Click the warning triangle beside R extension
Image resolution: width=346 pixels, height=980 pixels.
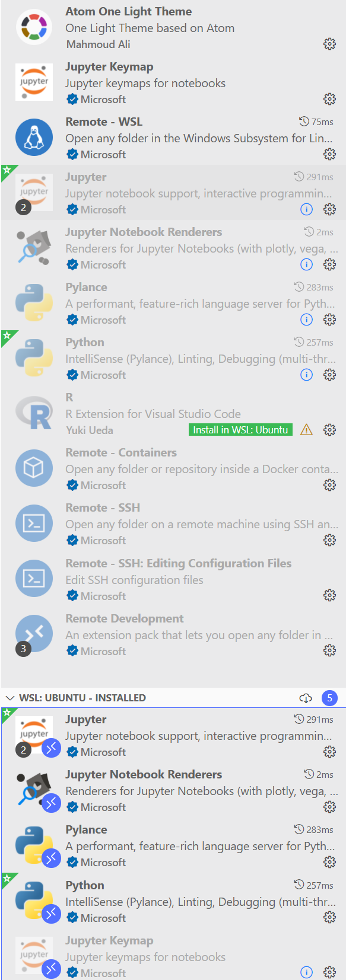click(x=306, y=430)
